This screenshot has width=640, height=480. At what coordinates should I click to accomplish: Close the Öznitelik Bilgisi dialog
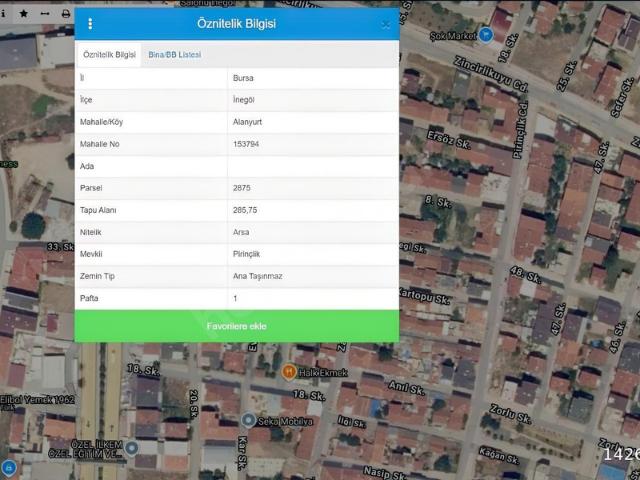pos(385,25)
